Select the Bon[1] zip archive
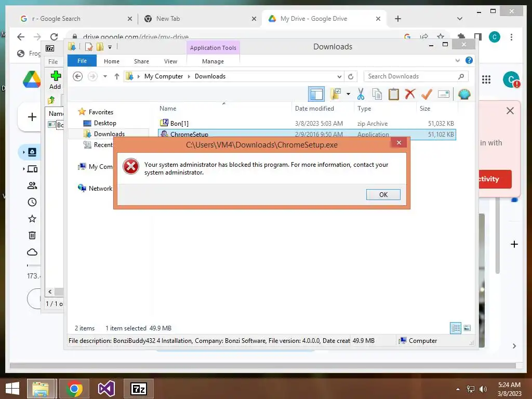Viewport: 532px width, 399px height. [307, 124]
